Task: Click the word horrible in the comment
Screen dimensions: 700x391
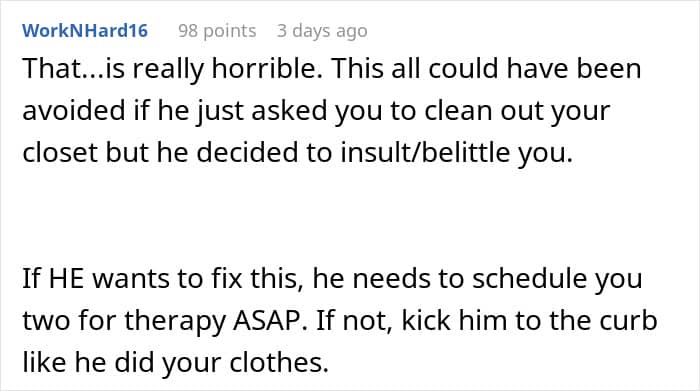Action: [x=267, y=68]
